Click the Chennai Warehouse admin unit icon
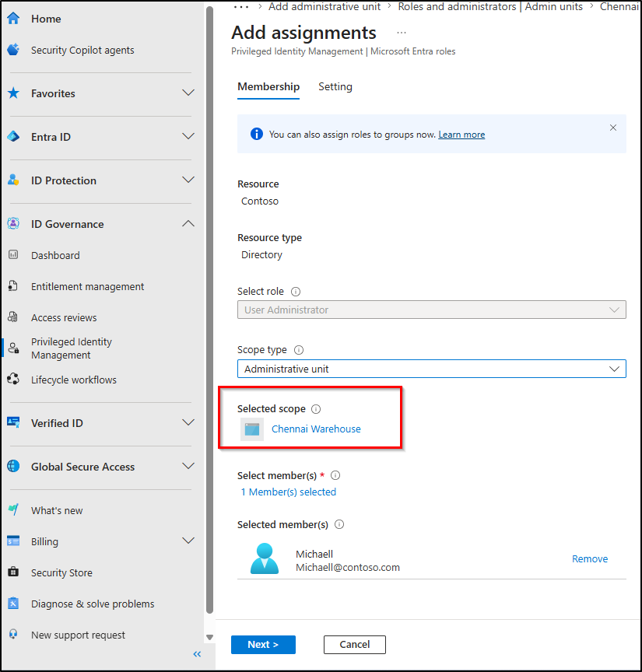Image resolution: width=642 pixels, height=672 pixels. pos(252,429)
